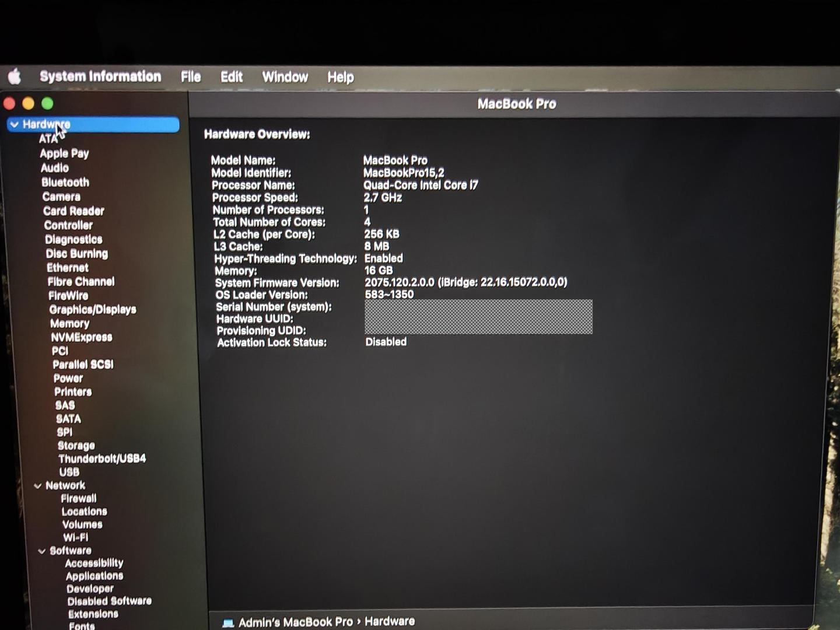Click Admin's MacBook Pro in path bar
Image resolution: width=840 pixels, height=630 pixels.
coord(295,622)
